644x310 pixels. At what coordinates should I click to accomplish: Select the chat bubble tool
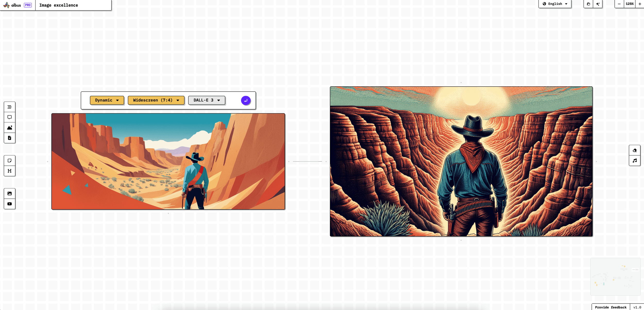click(x=10, y=117)
